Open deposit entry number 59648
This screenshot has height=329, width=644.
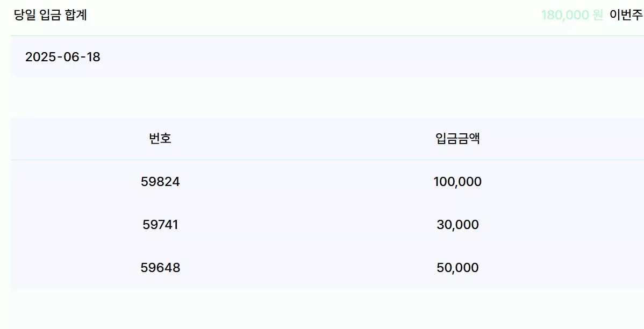tap(160, 268)
